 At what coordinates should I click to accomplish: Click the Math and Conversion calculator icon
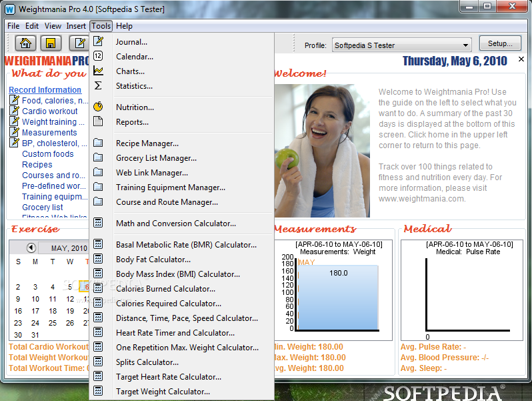(98, 223)
